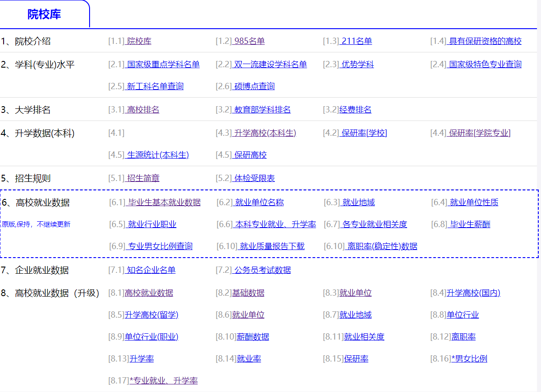This screenshot has height=392, width=541.
Task: Open 公务员考试数据 link
Action: 262,270
